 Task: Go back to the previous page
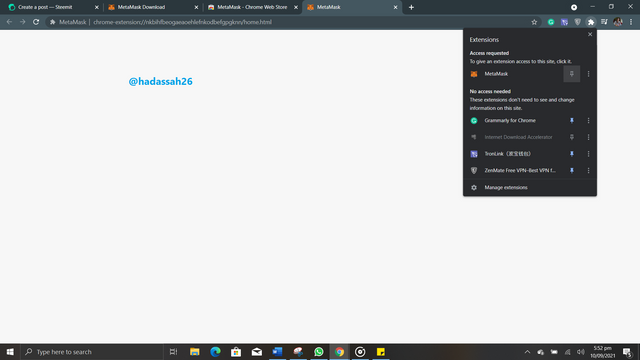click(x=9, y=22)
